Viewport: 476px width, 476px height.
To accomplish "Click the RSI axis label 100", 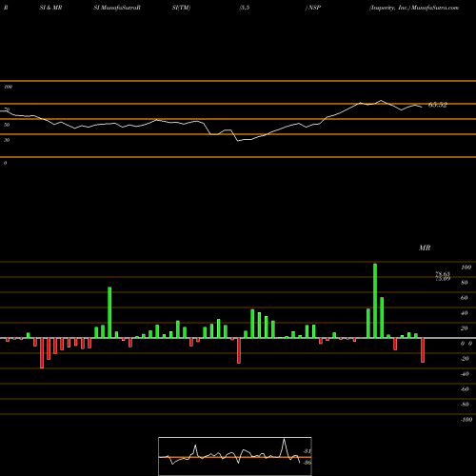I will click(8, 87).
